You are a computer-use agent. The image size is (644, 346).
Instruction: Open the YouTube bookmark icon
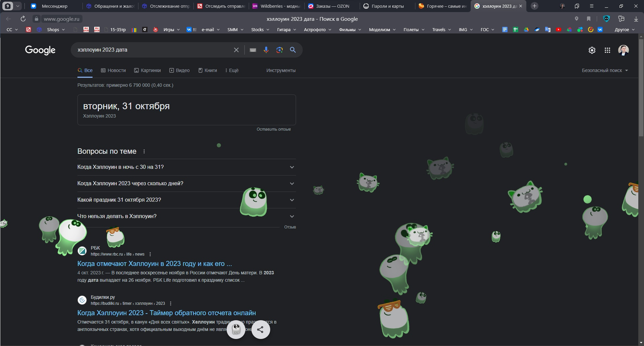559,29
